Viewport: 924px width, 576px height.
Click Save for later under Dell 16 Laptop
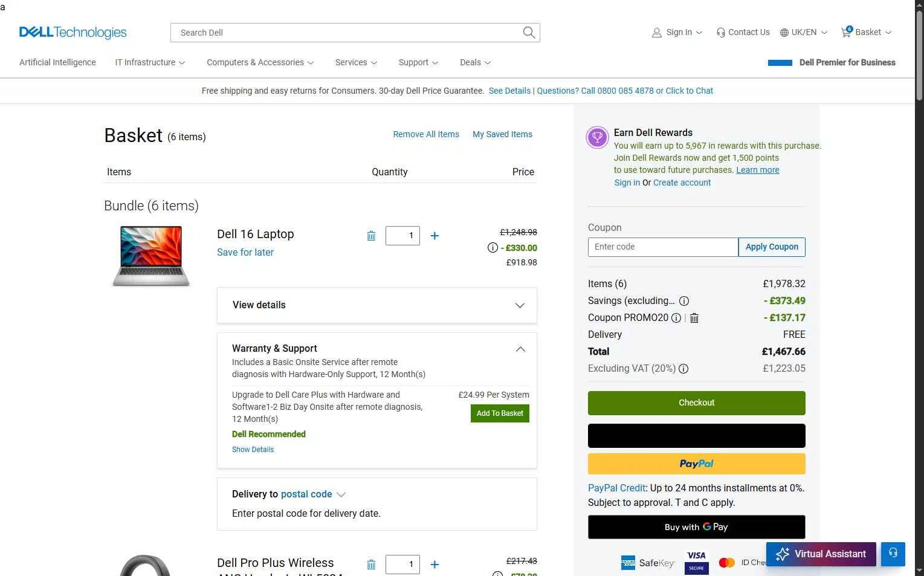(x=245, y=253)
